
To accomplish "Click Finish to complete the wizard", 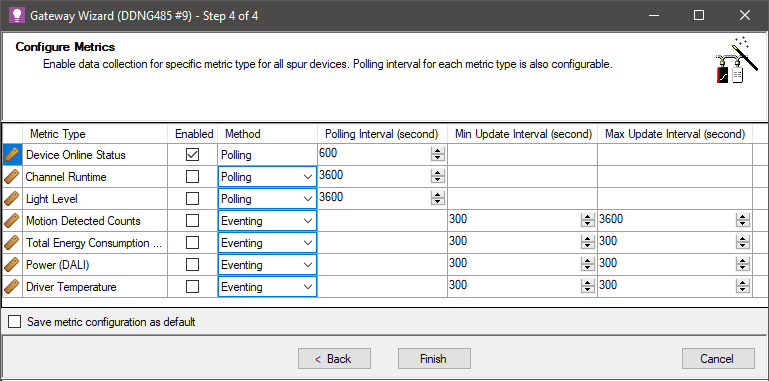I will click(x=434, y=359).
